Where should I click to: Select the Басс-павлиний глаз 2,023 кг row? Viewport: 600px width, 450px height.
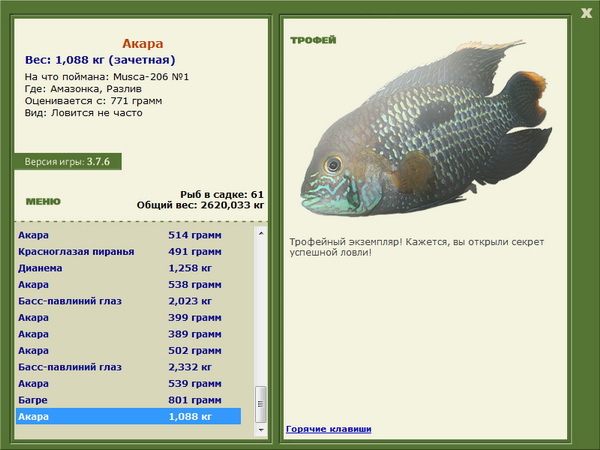coord(128,301)
